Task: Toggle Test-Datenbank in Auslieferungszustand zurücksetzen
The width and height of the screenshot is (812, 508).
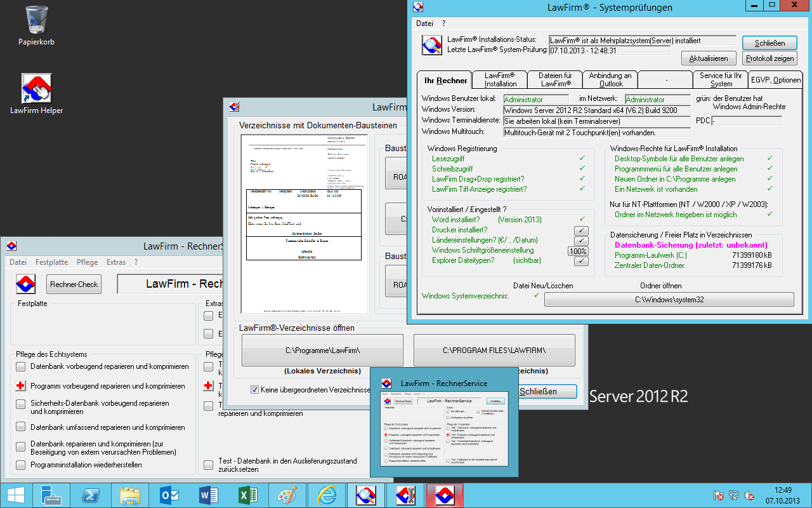Action: tap(208, 465)
